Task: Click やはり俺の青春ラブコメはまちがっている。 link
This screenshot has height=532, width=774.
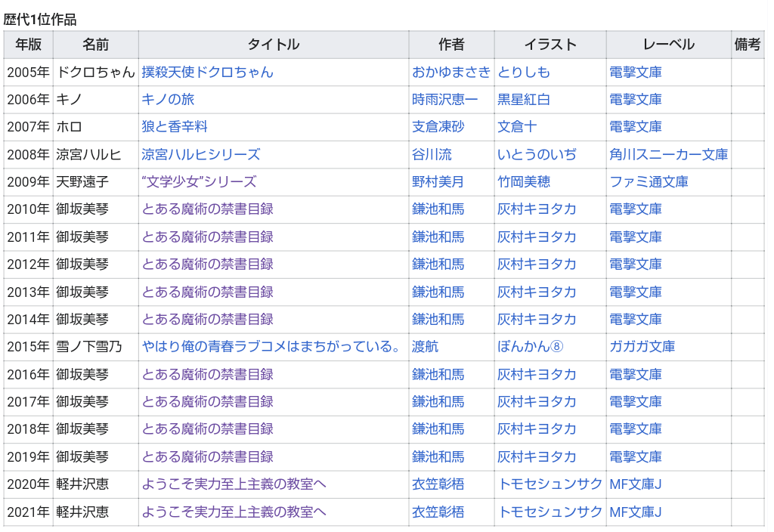Action: click(271, 347)
